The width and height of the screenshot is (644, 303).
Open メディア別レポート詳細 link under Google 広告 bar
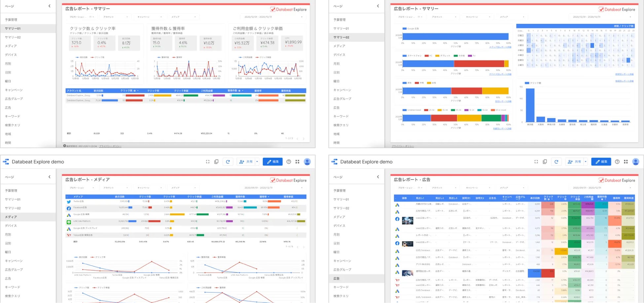(x=500, y=47)
